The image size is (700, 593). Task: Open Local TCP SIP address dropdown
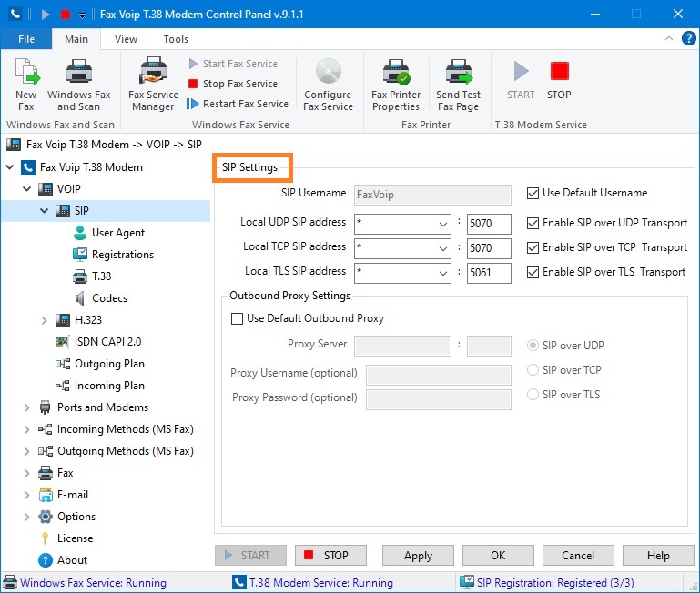(x=443, y=248)
